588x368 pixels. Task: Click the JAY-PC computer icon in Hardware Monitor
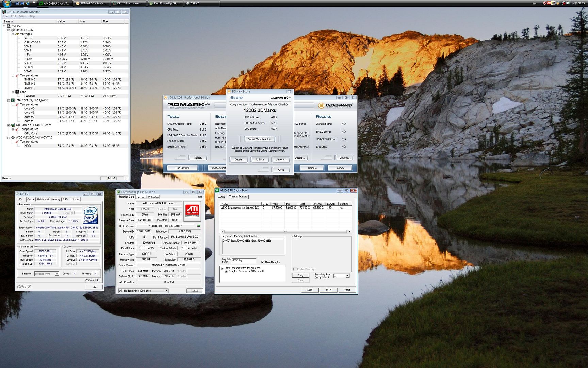(9, 26)
